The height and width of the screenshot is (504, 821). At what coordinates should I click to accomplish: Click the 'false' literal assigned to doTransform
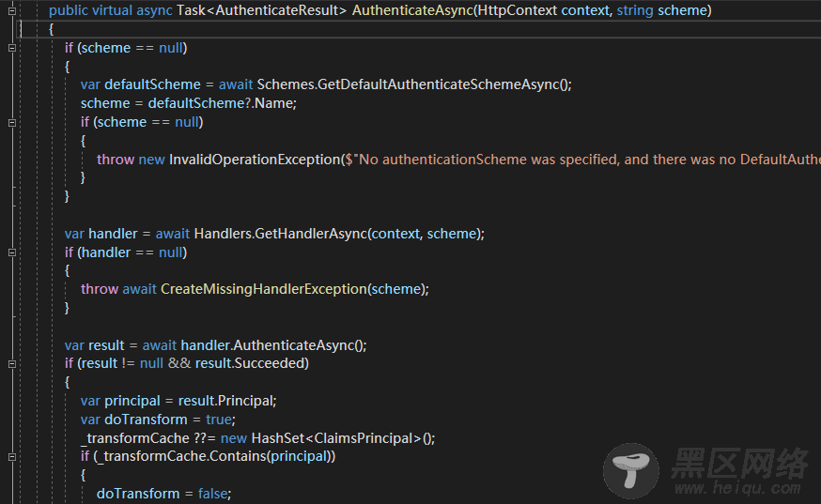point(212,494)
